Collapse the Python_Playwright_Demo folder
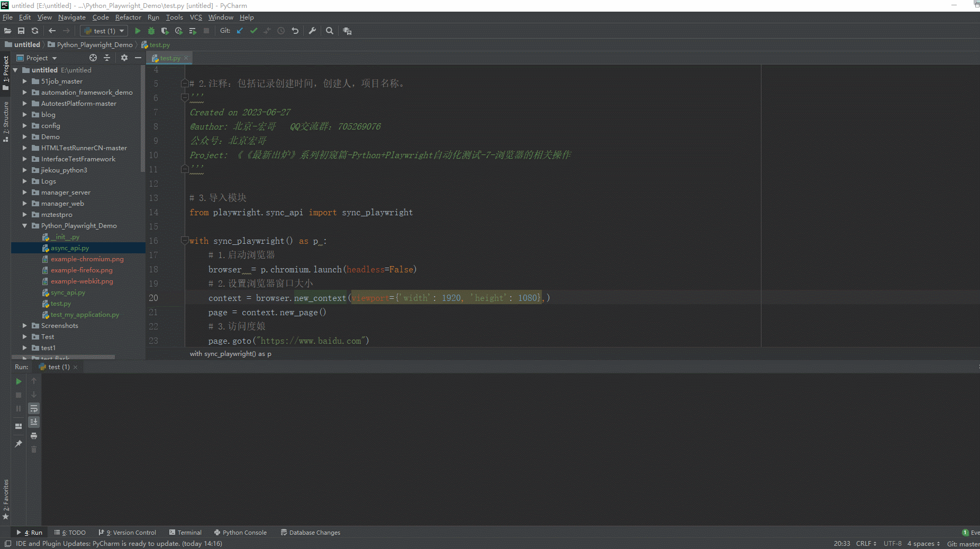 coord(25,226)
